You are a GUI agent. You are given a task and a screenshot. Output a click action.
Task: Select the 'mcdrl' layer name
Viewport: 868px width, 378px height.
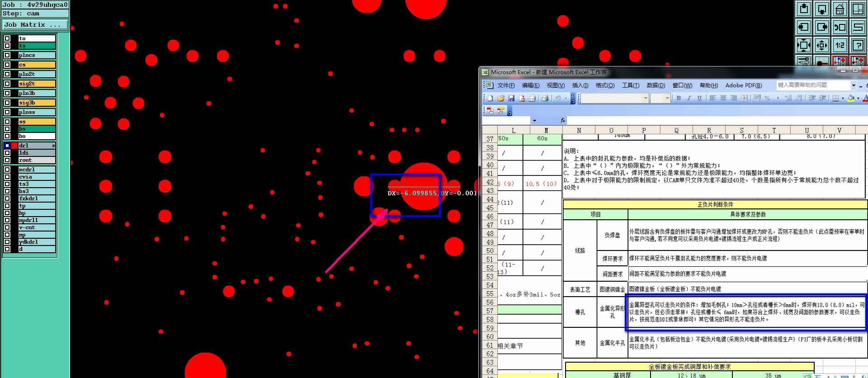[x=37, y=170]
